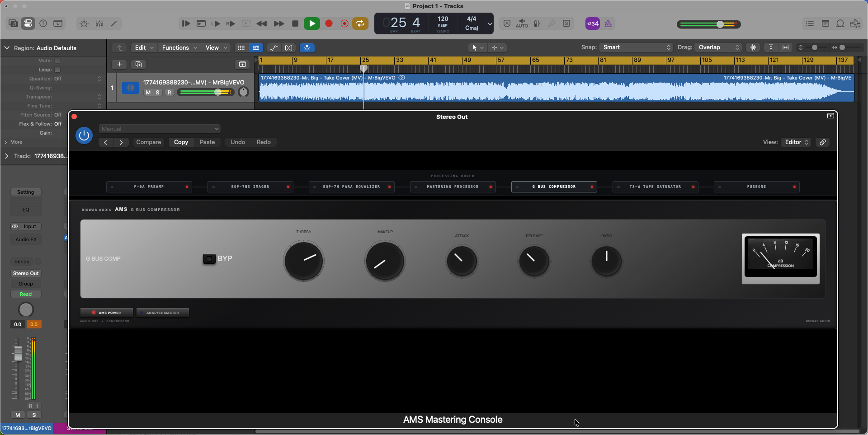Mute track 1 with M button
Image resolution: width=868 pixels, height=435 pixels.
(148, 92)
